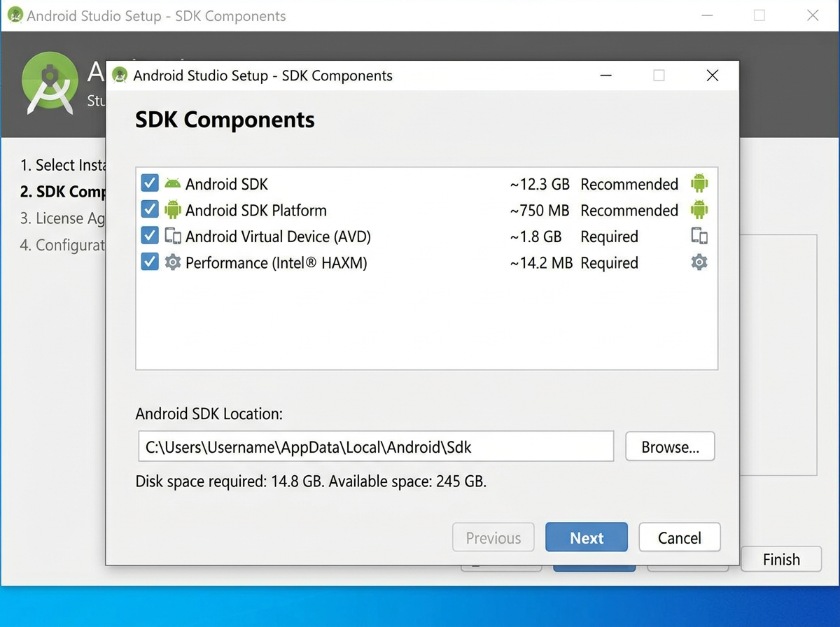Select step '4. Configurat' in the background window
Screen dimensions: 840x627
(x=62, y=245)
